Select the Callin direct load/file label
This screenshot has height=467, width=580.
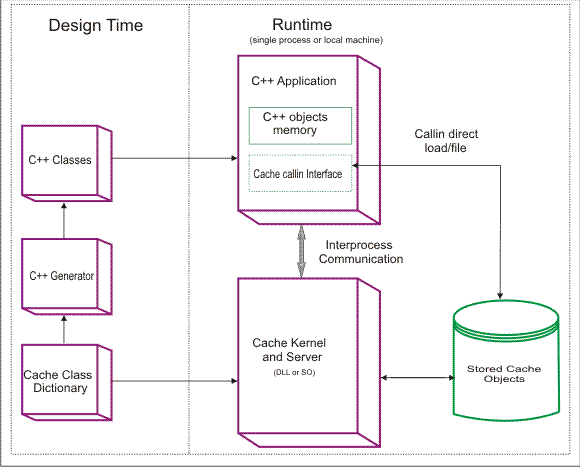(x=446, y=141)
